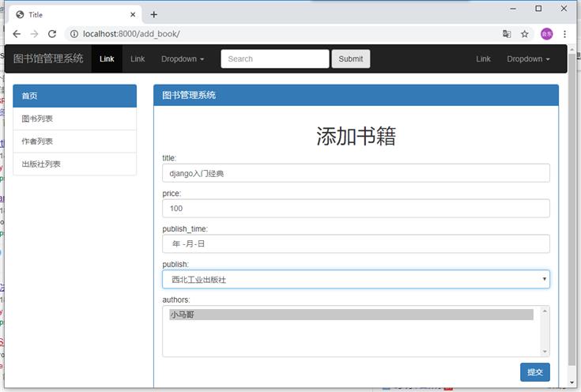The height and width of the screenshot is (392, 581).
Task: Select 小马哥 in authors list
Action: click(x=351, y=315)
